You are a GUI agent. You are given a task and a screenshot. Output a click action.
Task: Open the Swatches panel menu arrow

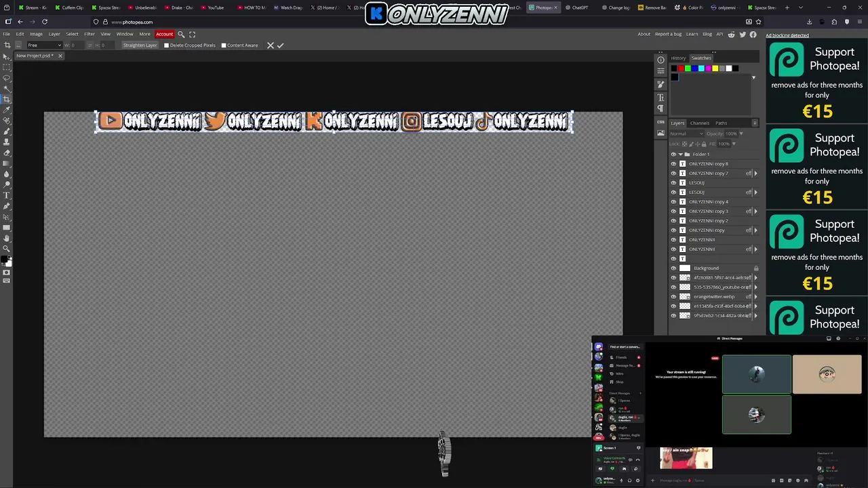(753, 78)
